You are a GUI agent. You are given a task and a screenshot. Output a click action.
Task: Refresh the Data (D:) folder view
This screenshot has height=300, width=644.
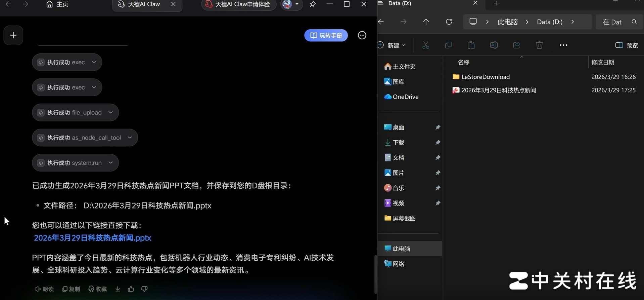coord(449,22)
